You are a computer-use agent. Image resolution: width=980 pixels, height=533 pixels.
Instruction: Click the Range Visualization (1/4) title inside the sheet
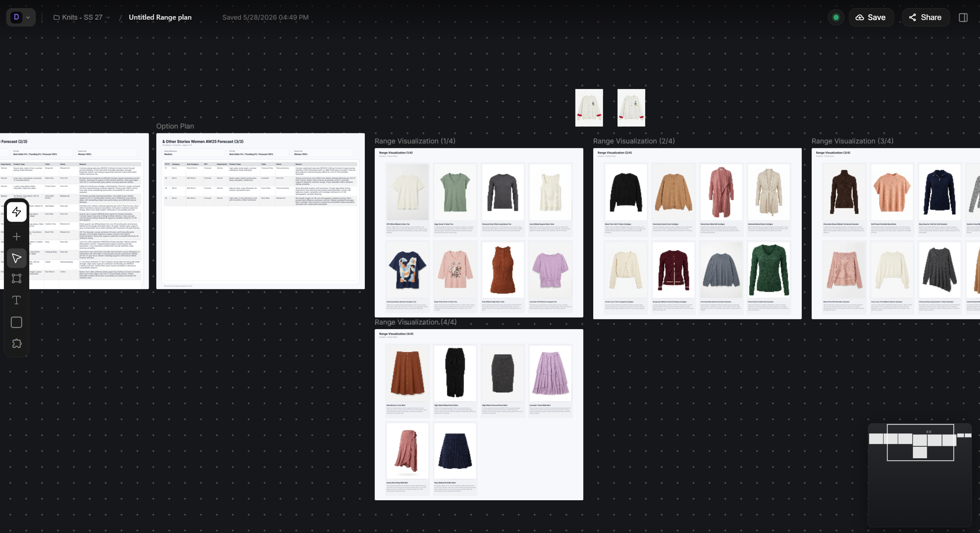(396, 153)
